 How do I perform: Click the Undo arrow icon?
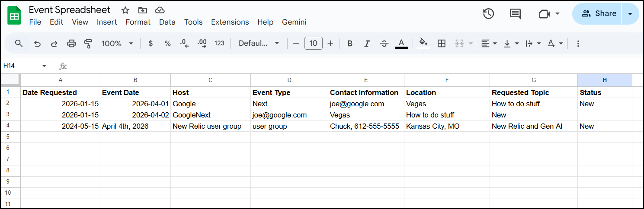click(x=38, y=44)
